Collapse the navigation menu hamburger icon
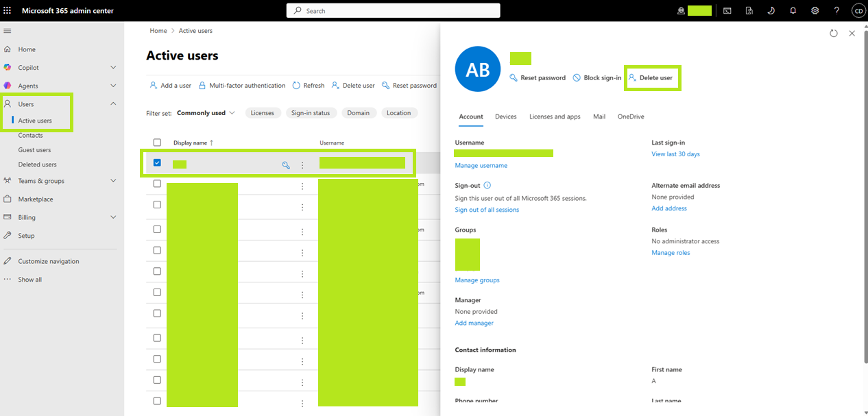This screenshot has height=416, width=868. pyautogui.click(x=8, y=31)
